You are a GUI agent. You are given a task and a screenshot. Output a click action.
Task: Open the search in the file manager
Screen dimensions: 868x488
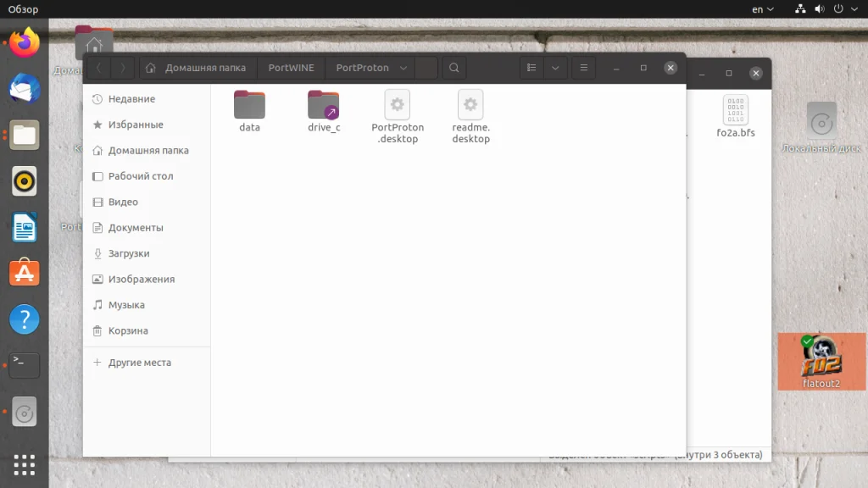click(x=454, y=67)
